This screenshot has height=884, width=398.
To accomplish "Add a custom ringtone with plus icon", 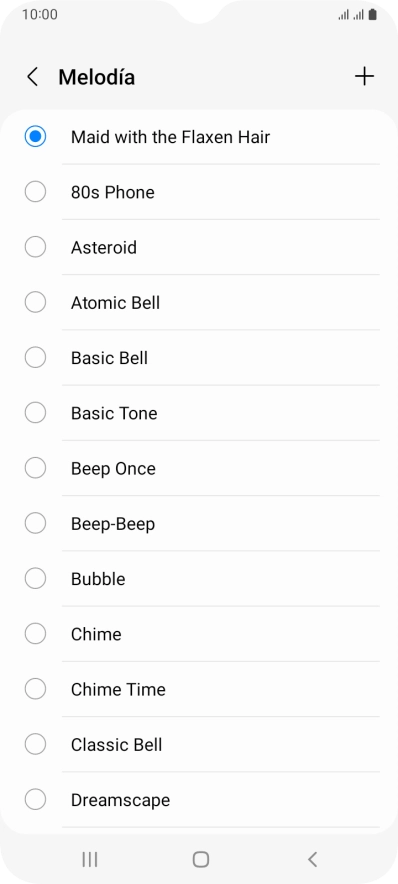I will (364, 76).
